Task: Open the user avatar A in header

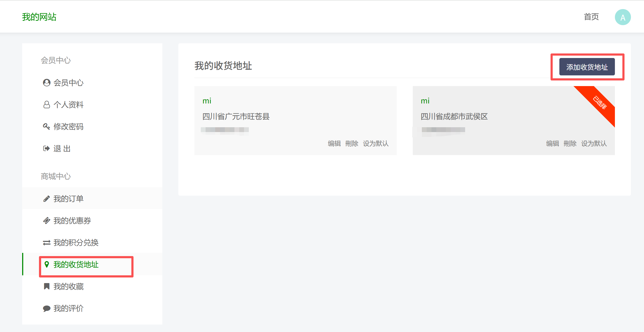Action: point(623,17)
